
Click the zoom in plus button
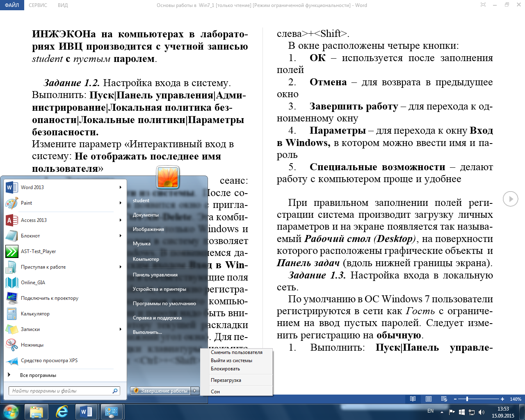point(502,399)
